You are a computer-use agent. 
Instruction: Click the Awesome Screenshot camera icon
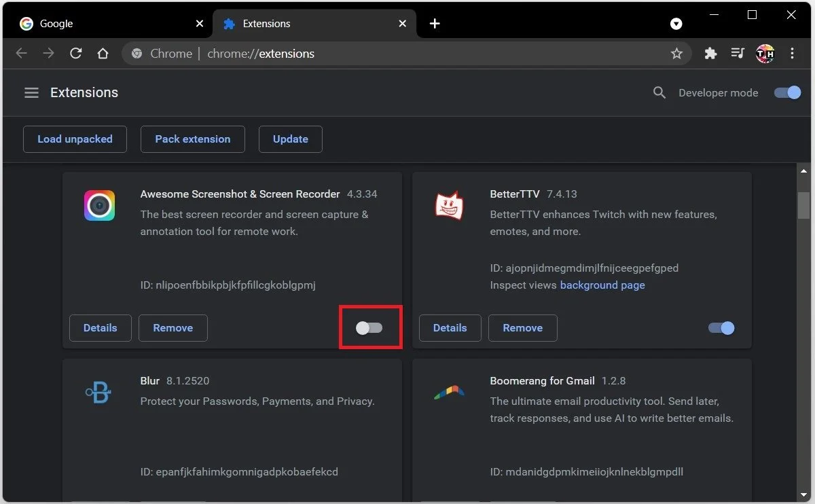click(x=99, y=205)
